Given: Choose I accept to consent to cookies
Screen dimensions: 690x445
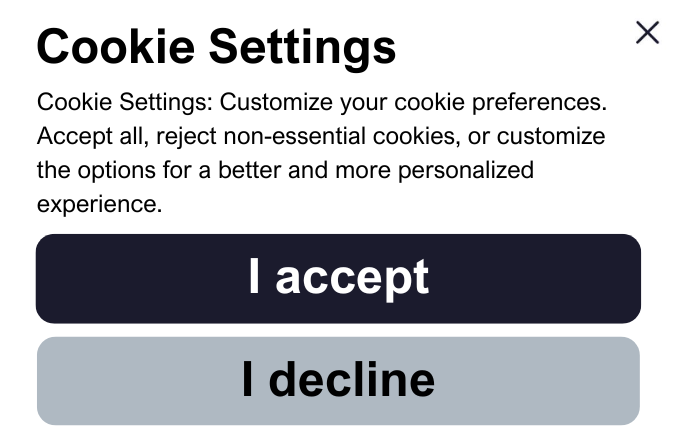Looking at the screenshot, I should (x=338, y=279).
